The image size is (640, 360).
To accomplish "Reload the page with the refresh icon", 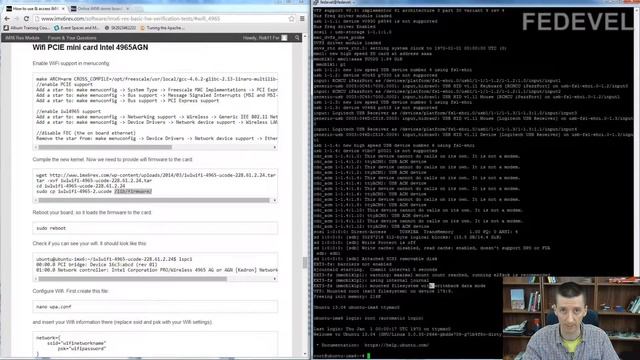I will [x=27, y=19].
